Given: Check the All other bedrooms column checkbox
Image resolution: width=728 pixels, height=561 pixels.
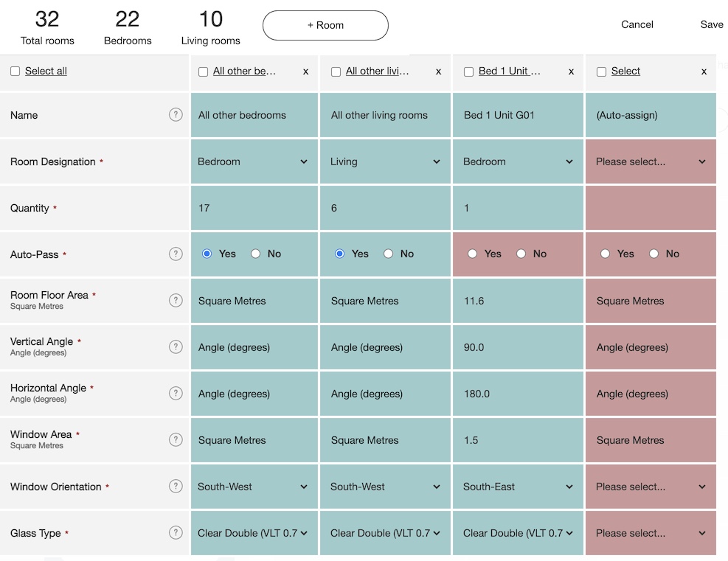Looking at the screenshot, I should 204,71.
